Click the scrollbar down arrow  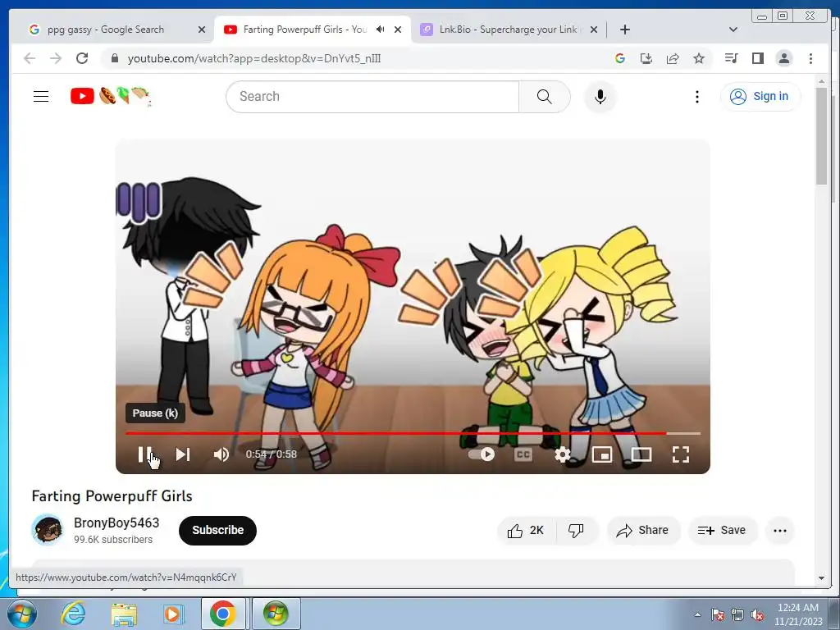coord(821,578)
